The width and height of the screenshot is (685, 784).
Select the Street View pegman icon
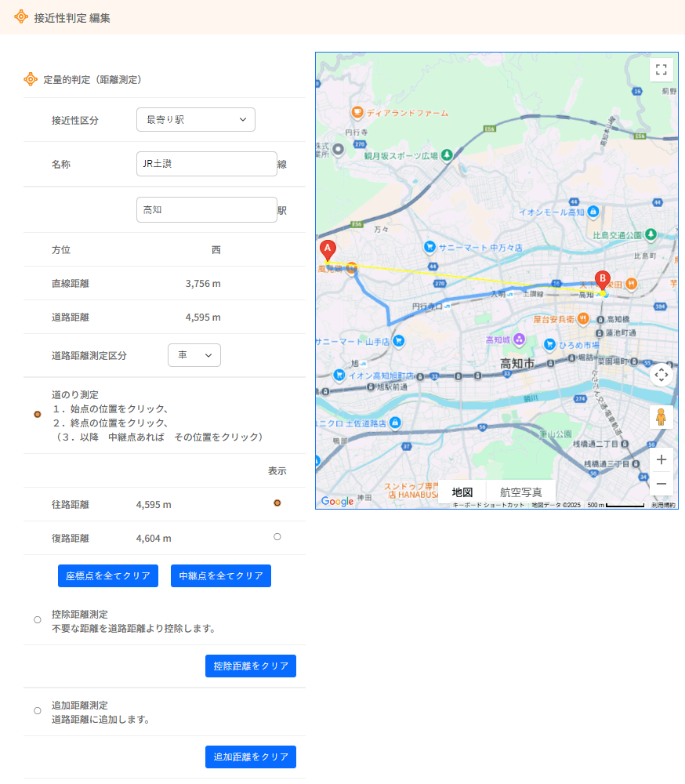(661, 417)
